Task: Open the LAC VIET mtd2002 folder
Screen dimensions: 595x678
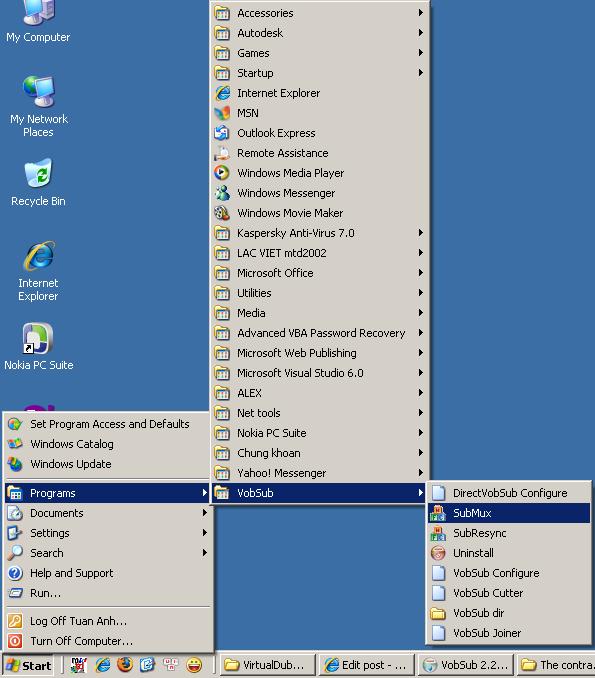Action: tap(320, 253)
